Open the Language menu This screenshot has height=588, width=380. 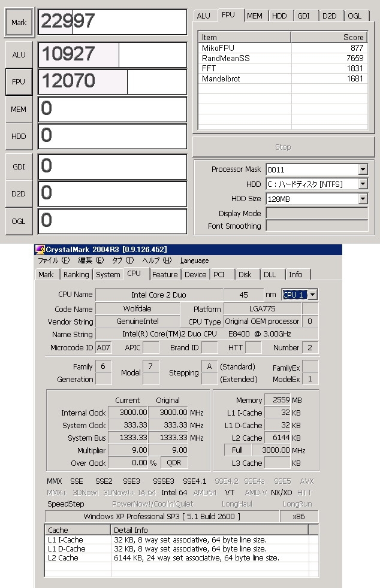pos(195,260)
